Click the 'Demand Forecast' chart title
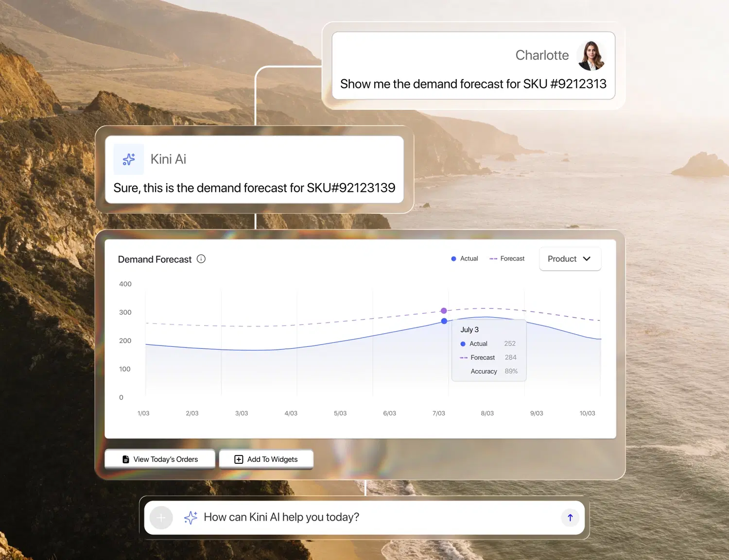 (x=155, y=259)
